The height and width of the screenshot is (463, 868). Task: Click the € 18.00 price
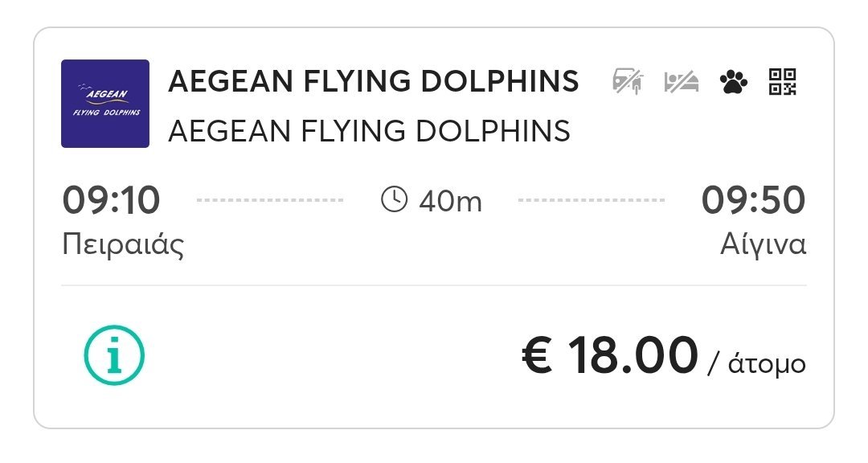click(610, 355)
